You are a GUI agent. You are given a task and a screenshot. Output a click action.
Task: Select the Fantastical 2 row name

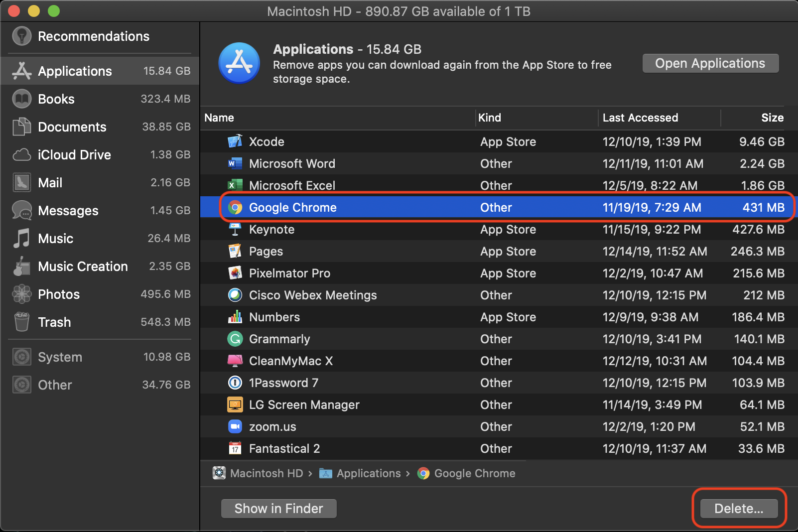pyautogui.click(x=284, y=448)
